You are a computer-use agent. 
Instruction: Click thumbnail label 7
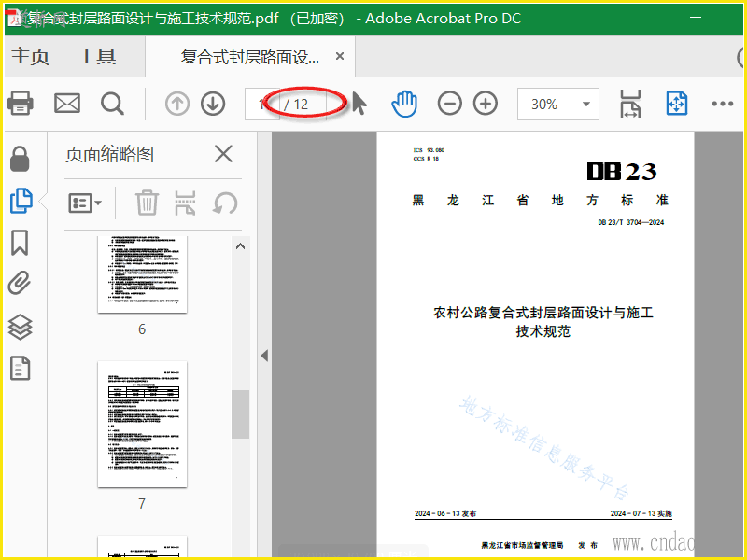[x=142, y=503]
